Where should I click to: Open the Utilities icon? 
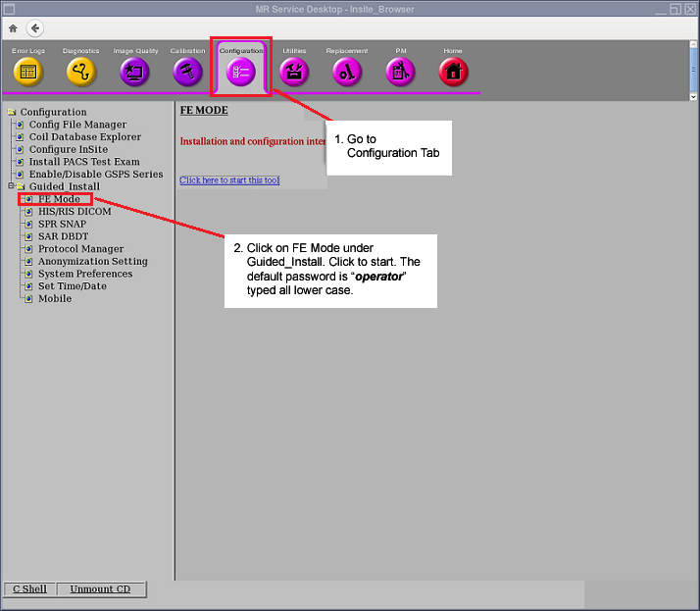pos(294,72)
